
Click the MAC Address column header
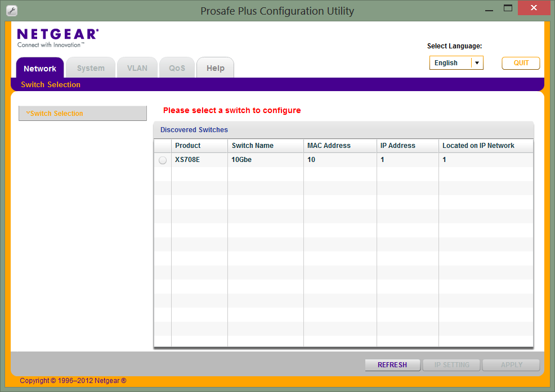pyautogui.click(x=340, y=146)
